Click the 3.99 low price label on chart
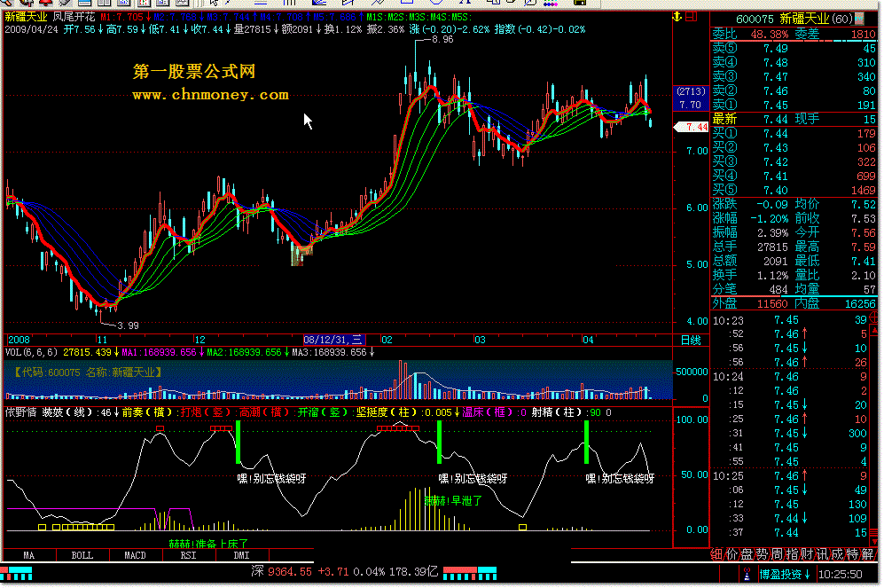Viewport: 884px width, 588px height. click(128, 325)
